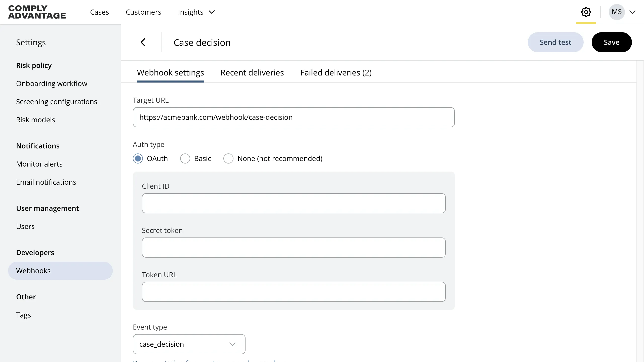Select Monitor alerts in the sidebar

pos(39,164)
